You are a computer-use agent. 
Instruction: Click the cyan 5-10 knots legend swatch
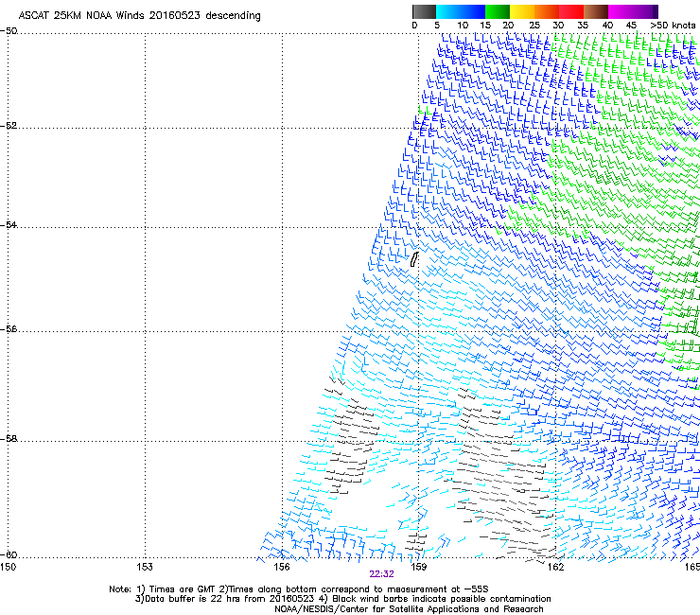point(448,11)
